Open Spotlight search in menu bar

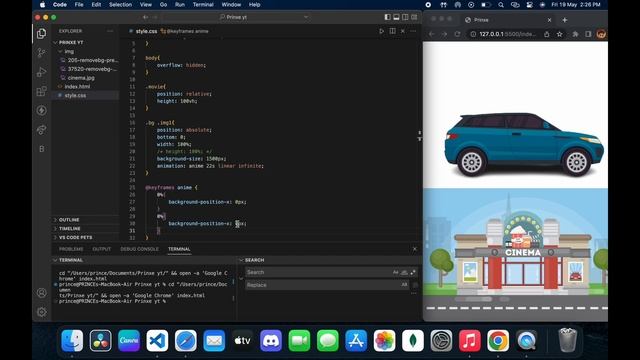500,5
